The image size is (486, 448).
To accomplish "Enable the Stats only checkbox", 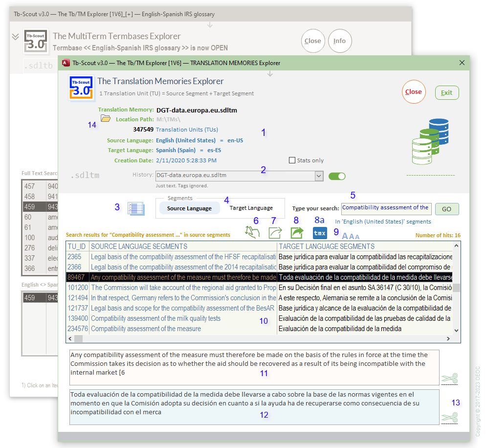I will 292,160.
